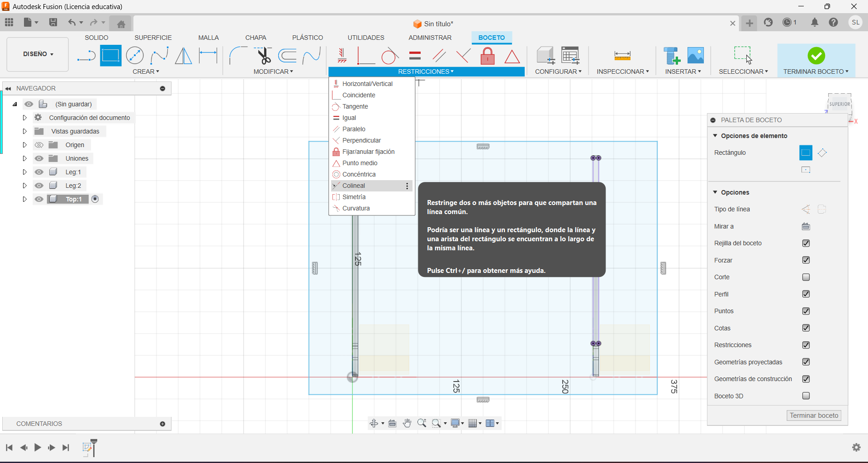This screenshot has width=868, height=463.
Task: Toggle the Puntos checkbox
Action: (x=806, y=311)
